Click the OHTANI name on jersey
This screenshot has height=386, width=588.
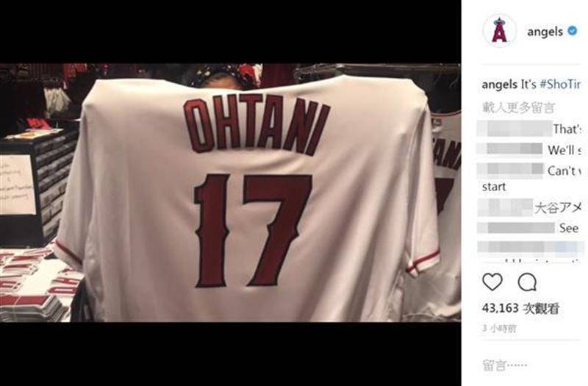pyautogui.click(x=257, y=124)
